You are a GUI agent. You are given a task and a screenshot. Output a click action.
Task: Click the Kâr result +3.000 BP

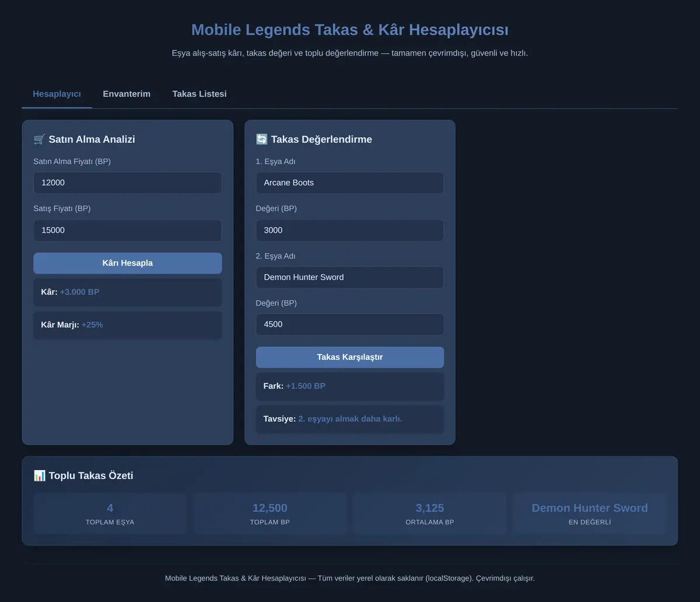pos(128,292)
